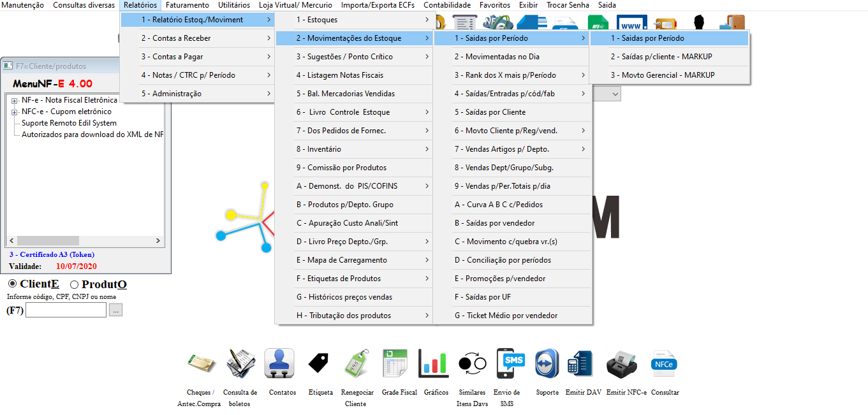Click the F7 client search input field
This screenshot has width=868, height=415.
[66, 310]
